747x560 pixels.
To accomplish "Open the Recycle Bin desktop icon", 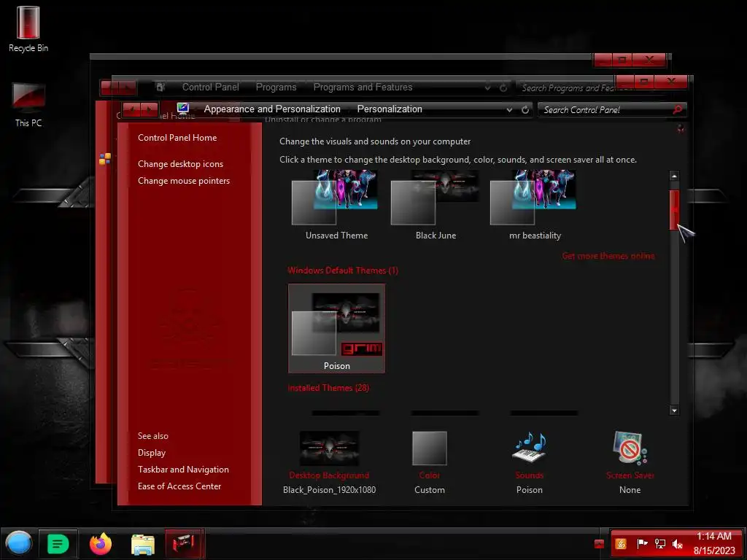I will coord(28,28).
